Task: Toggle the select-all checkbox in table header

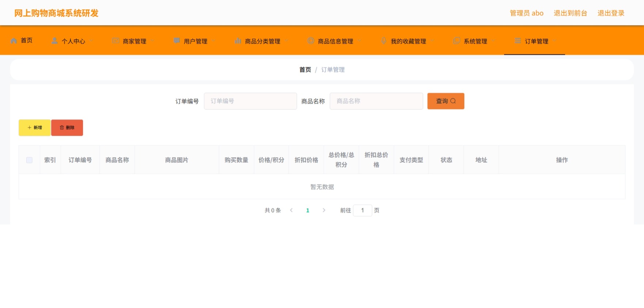Action: click(x=30, y=160)
